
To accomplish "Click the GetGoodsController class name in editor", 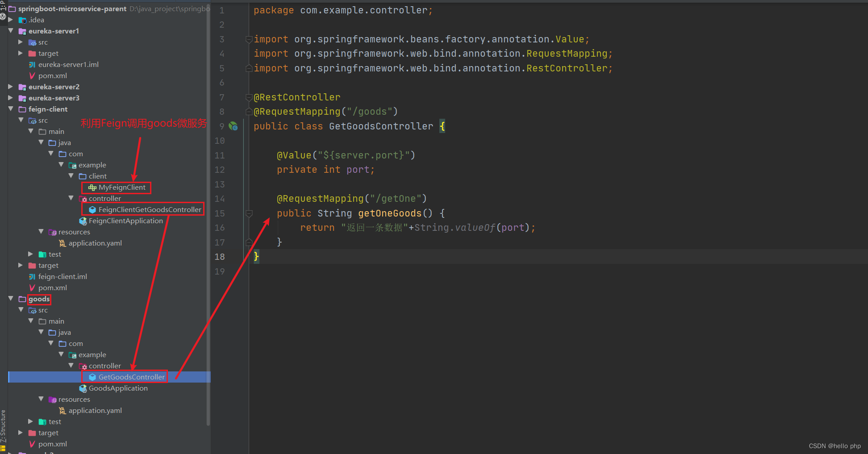I will [x=381, y=126].
